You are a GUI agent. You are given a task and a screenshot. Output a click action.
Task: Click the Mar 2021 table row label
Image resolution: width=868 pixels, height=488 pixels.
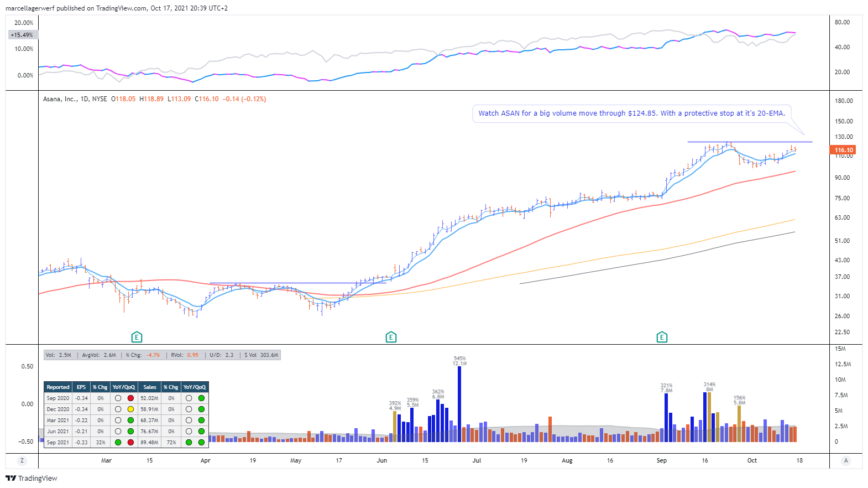click(x=58, y=420)
